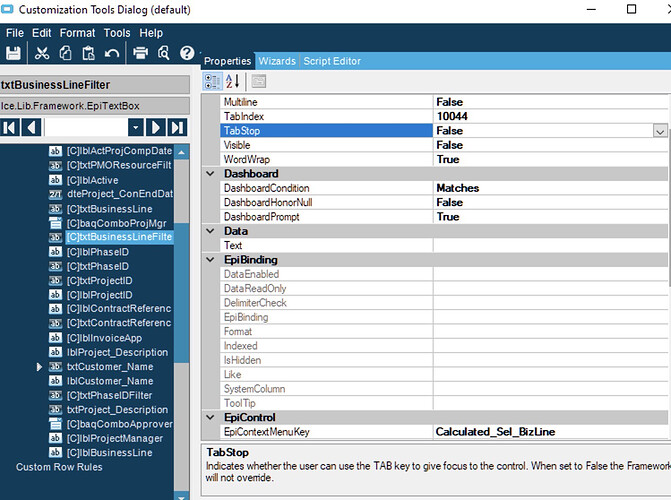Collapse the Data property category
The height and width of the screenshot is (500, 671).
(210, 231)
